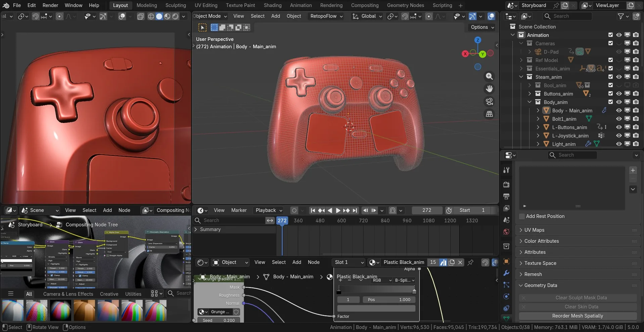The width and height of the screenshot is (644, 332).
Task: Expand the Summary row in timeline
Action: pos(196,229)
